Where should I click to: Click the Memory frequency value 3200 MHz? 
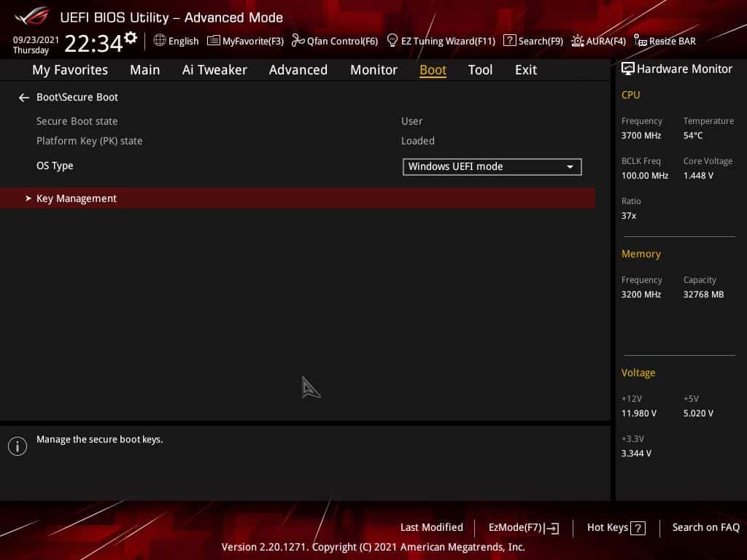point(641,295)
